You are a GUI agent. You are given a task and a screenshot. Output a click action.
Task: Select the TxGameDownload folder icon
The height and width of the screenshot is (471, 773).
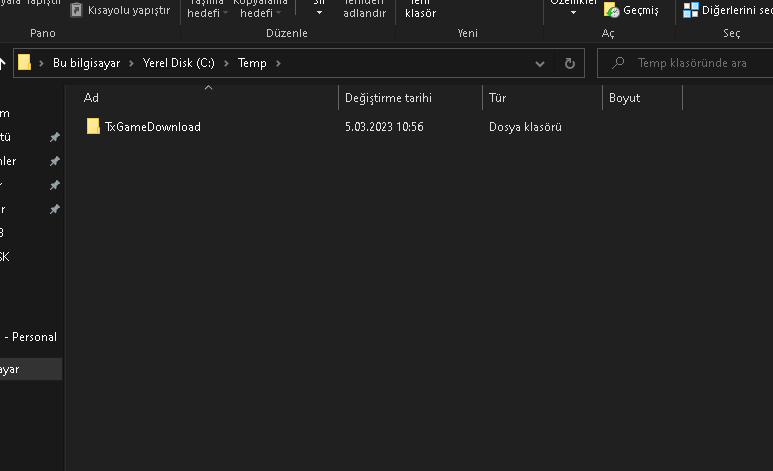[x=93, y=126]
